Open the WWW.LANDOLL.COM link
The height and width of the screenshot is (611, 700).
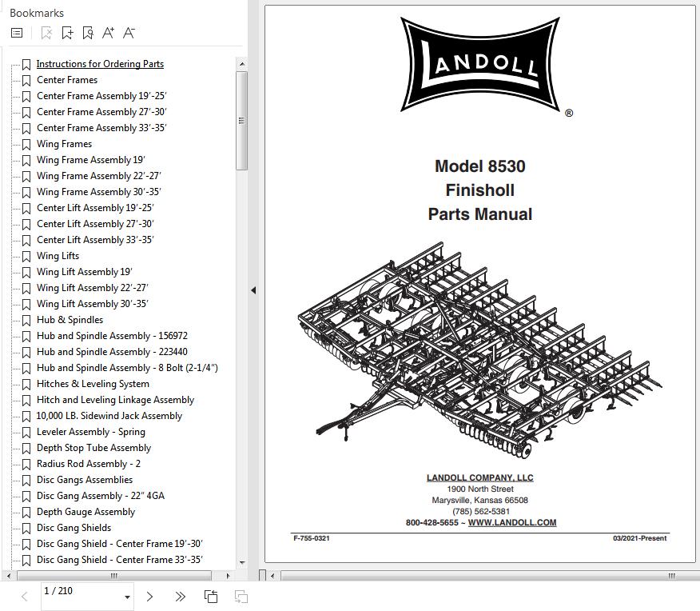512,522
